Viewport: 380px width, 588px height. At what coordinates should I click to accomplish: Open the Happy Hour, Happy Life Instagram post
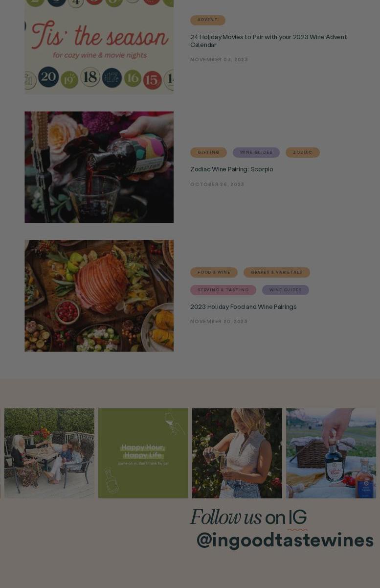[x=143, y=453]
